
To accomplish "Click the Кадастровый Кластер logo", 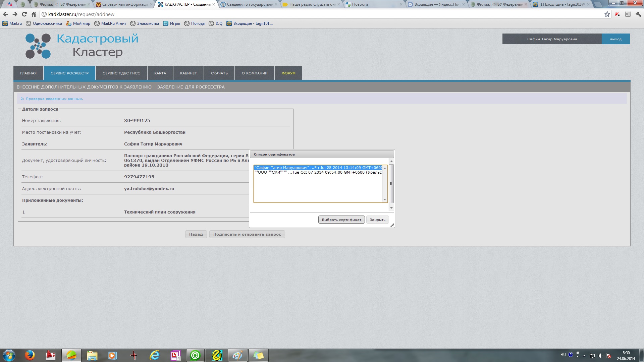I will click(x=82, y=46).
